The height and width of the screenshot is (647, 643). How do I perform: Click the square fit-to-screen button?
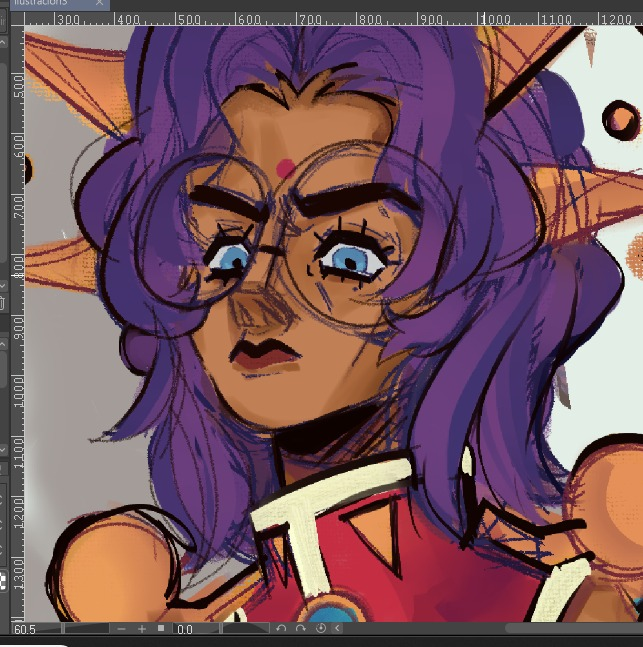[x=161, y=628]
